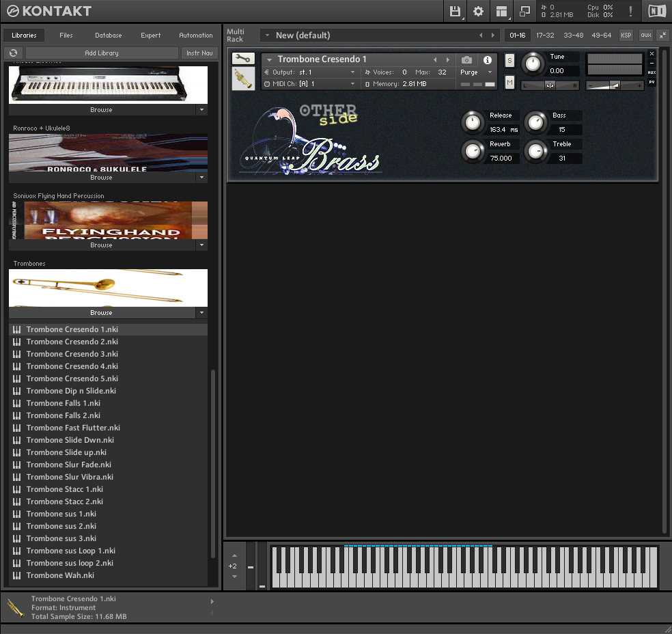Expand info pane arrow
The width and height of the screenshot is (672, 634).
pos(212,601)
